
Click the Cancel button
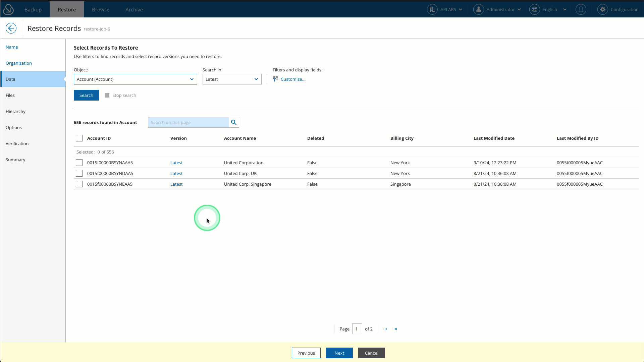coord(371,353)
